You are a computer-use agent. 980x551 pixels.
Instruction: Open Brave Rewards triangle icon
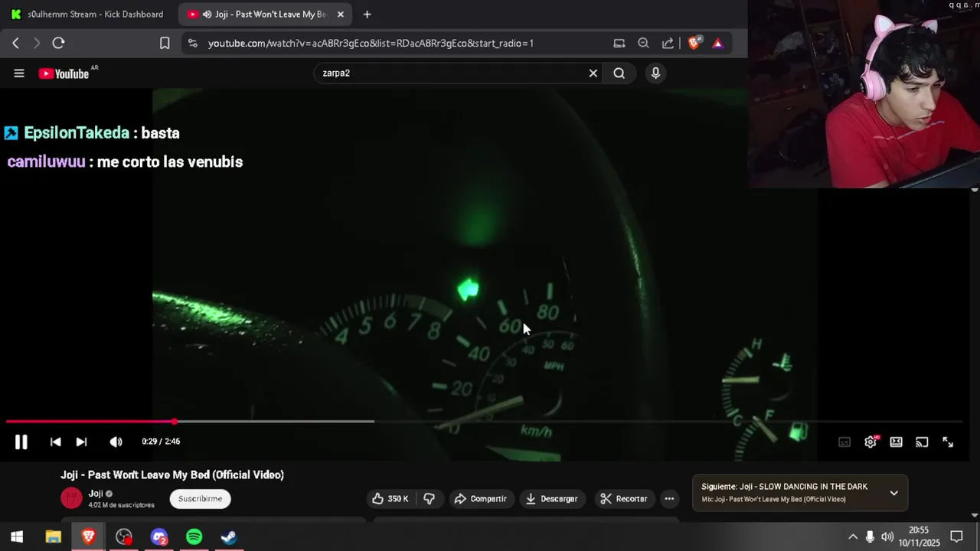717,44
